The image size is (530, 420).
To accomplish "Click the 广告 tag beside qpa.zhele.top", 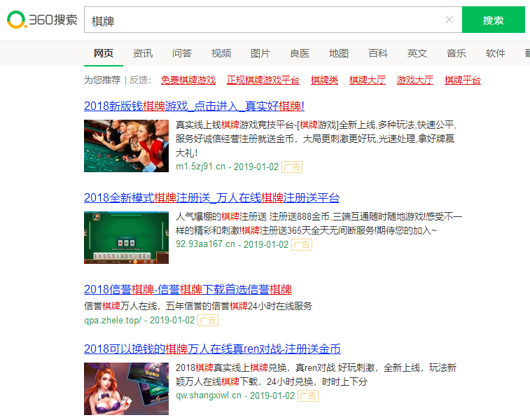I will 208,320.
